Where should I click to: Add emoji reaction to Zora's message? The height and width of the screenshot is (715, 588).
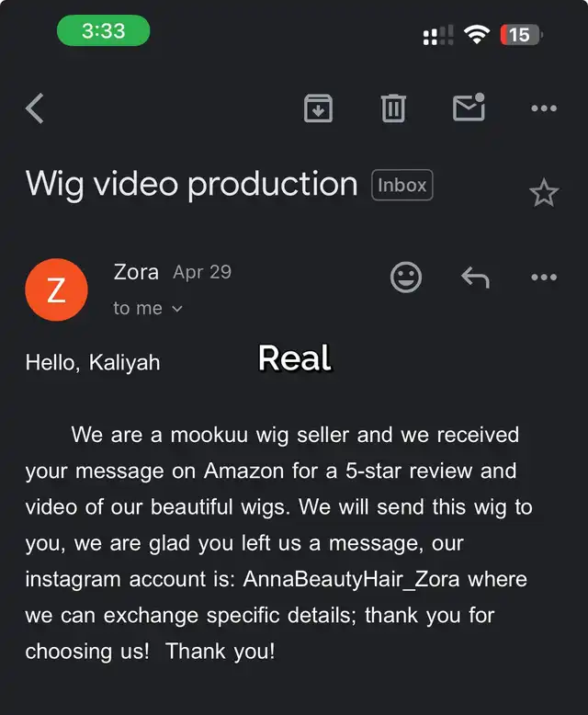coord(406,277)
